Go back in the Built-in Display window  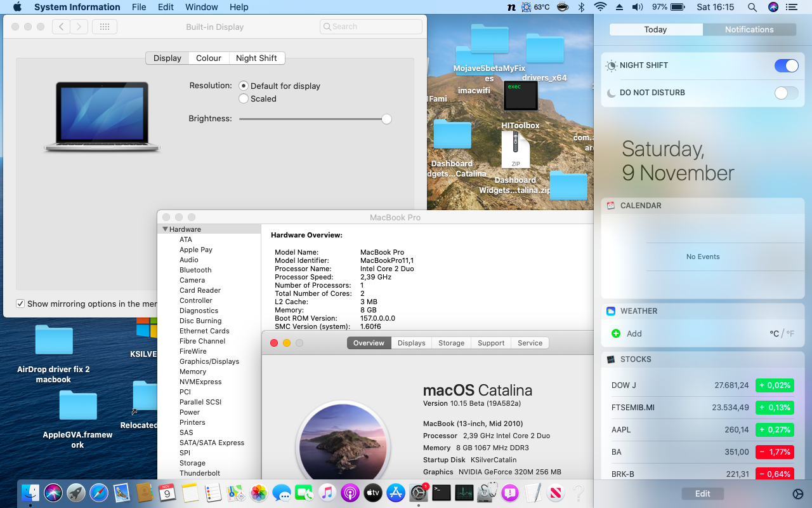[61, 27]
